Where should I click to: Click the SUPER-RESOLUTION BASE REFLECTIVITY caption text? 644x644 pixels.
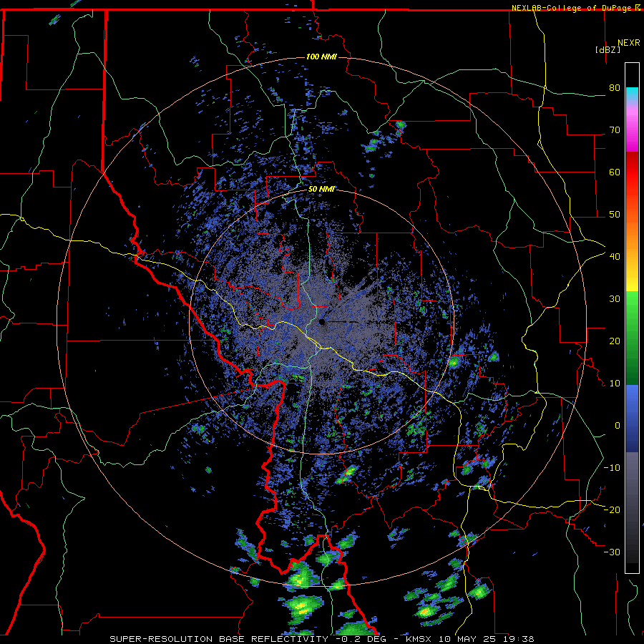pyautogui.click(x=218, y=639)
